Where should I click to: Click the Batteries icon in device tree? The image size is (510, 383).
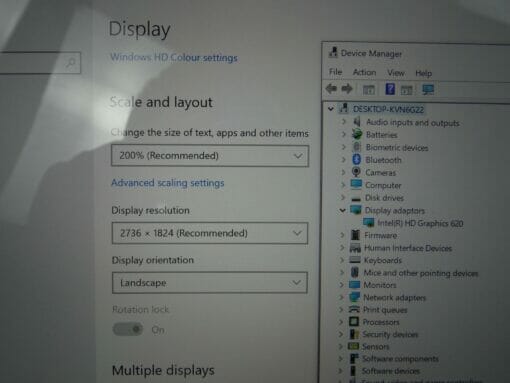pyautogui.click(x=357, y=134)
